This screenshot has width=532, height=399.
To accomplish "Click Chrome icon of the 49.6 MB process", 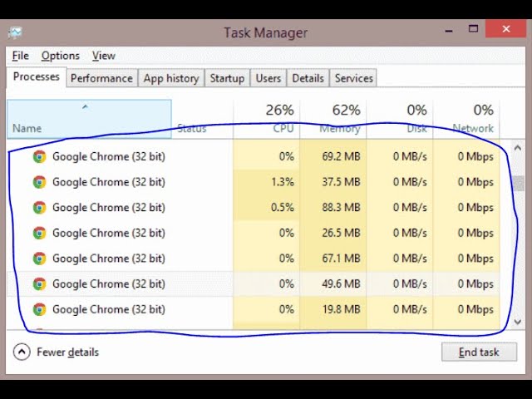I will coord(39,284).
